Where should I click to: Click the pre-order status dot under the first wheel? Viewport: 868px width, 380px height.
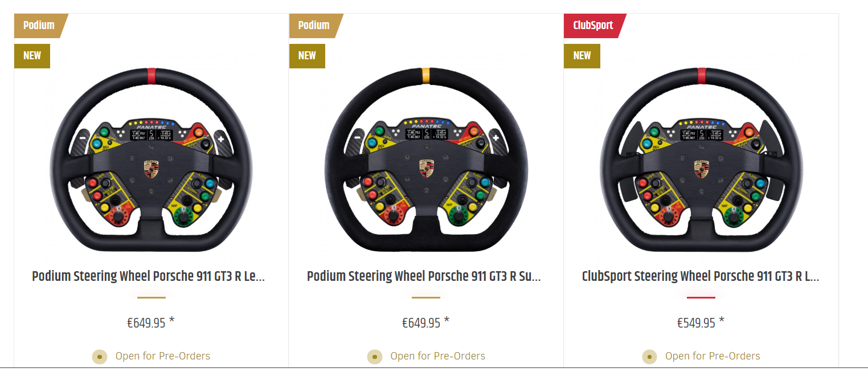point(100,357)
